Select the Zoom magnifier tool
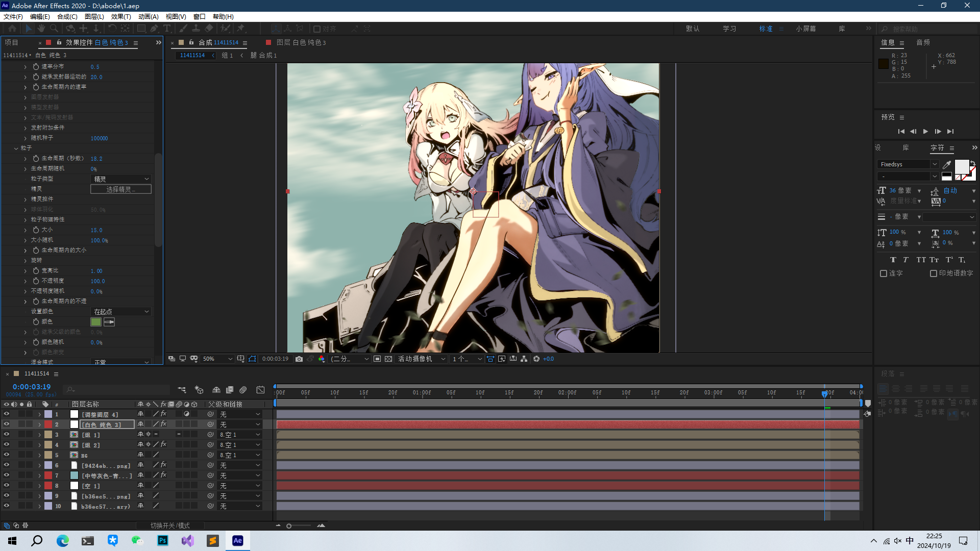 pyautogui.click(x=54, y=29)
